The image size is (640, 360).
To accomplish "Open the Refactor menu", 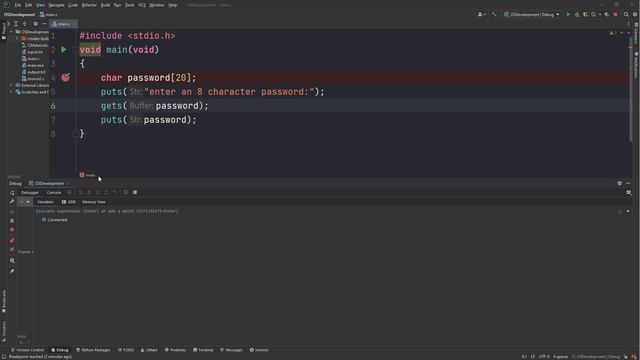I will (x=89, y=5).
